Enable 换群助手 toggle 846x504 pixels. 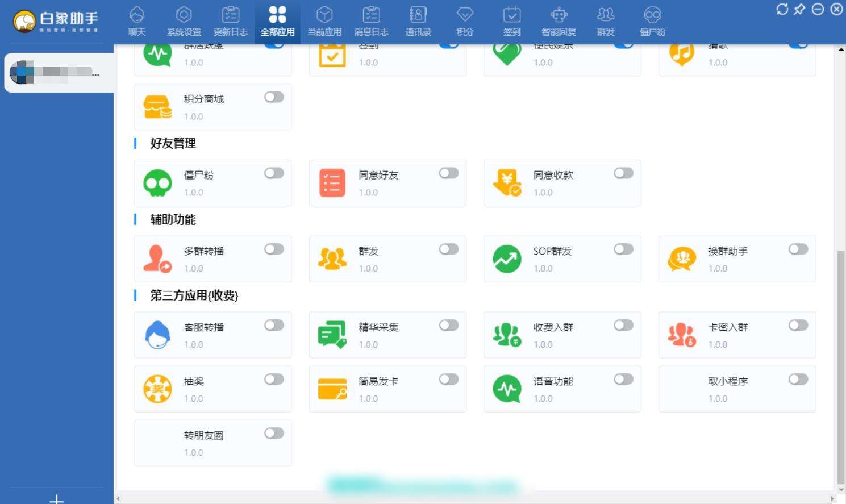tap(798, 249)
